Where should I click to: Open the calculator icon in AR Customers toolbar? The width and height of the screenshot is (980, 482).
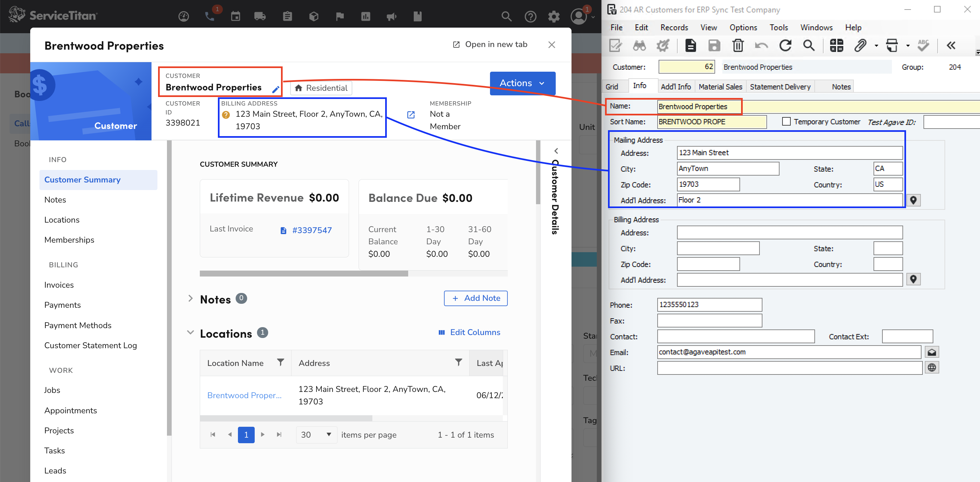(x=836, y=46)
